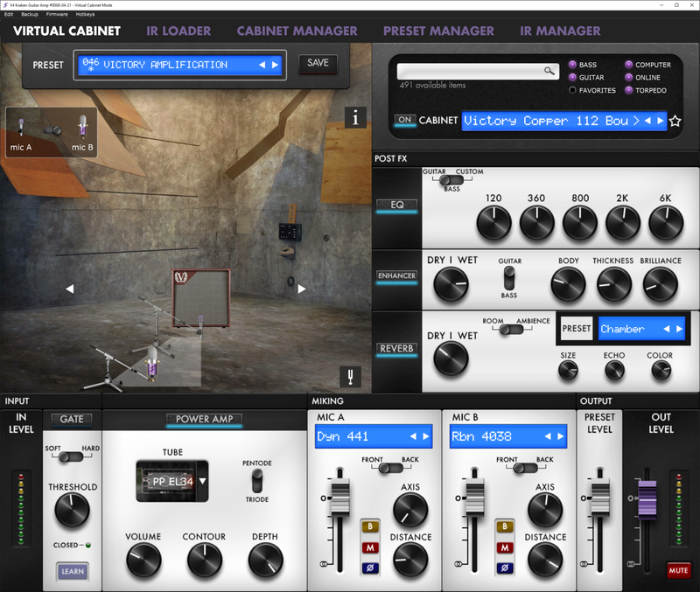This screenshot has height=592, width=700.
Task: Invert Mic B phase button
Action: tap(505, 568)
